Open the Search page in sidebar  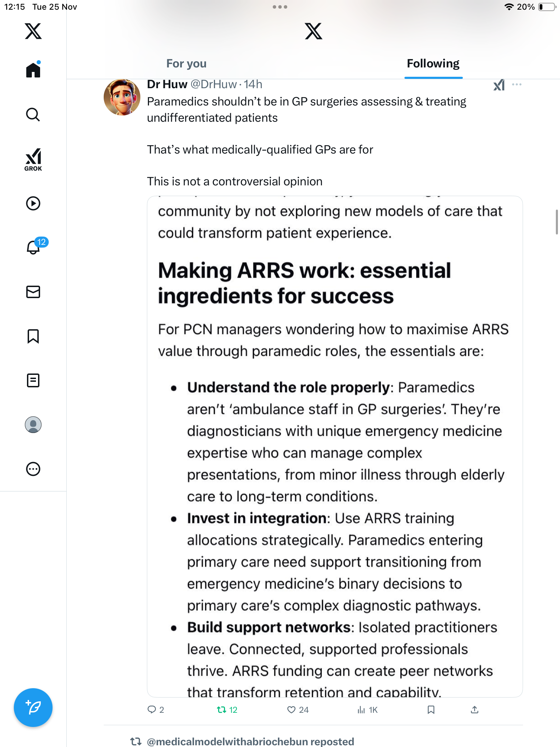click(33, 114)
